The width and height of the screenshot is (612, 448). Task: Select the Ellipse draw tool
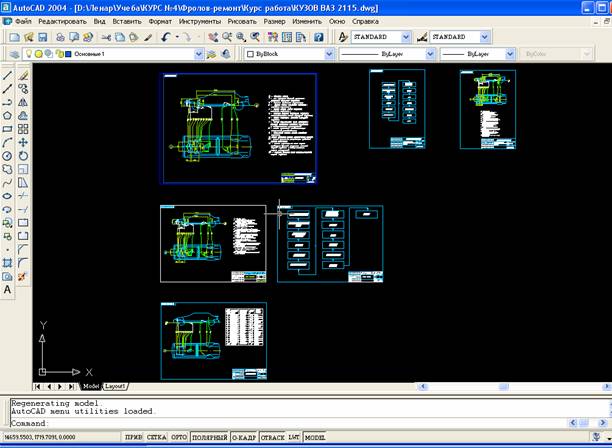click(x=7, y=196)
